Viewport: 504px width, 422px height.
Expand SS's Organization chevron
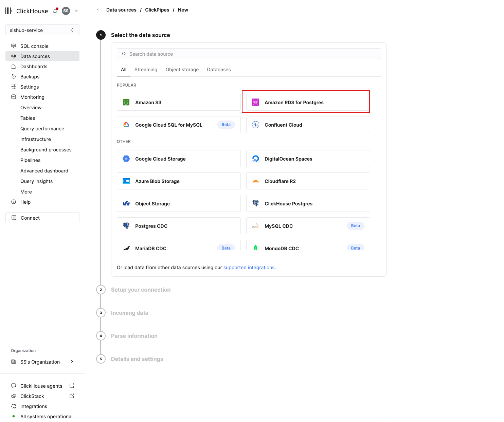click(x=72, y=362)
